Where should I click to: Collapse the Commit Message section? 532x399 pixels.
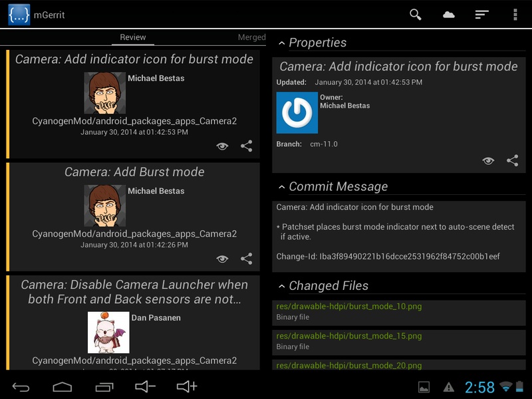point(281,187)
